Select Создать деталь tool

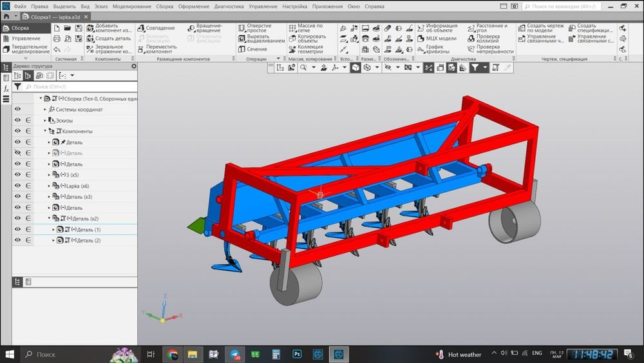109,39
